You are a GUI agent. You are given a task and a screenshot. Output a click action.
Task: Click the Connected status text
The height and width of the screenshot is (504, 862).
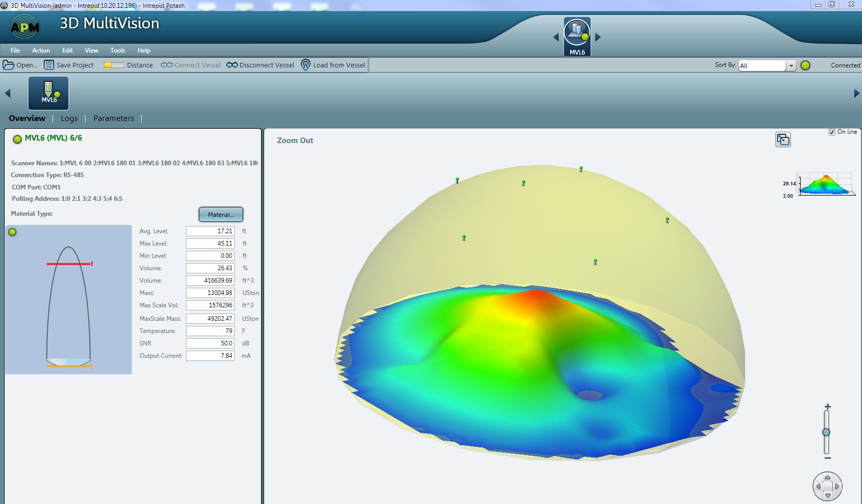pyautogui.click(x=845, y=65)
